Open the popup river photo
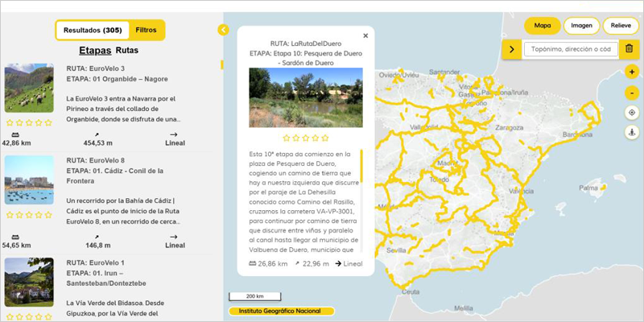Screen dimensions: 644x322 tap(306, 97)
